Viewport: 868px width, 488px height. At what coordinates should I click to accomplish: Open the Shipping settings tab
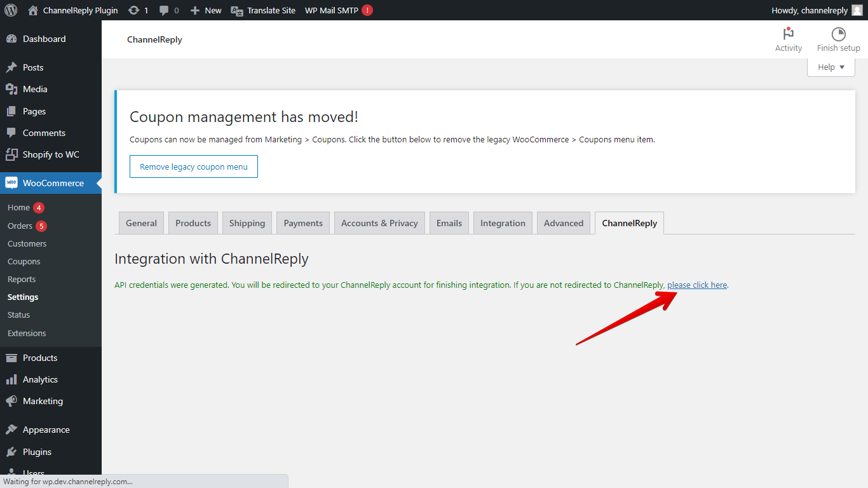pyautogui.click(x=247, y=223)
